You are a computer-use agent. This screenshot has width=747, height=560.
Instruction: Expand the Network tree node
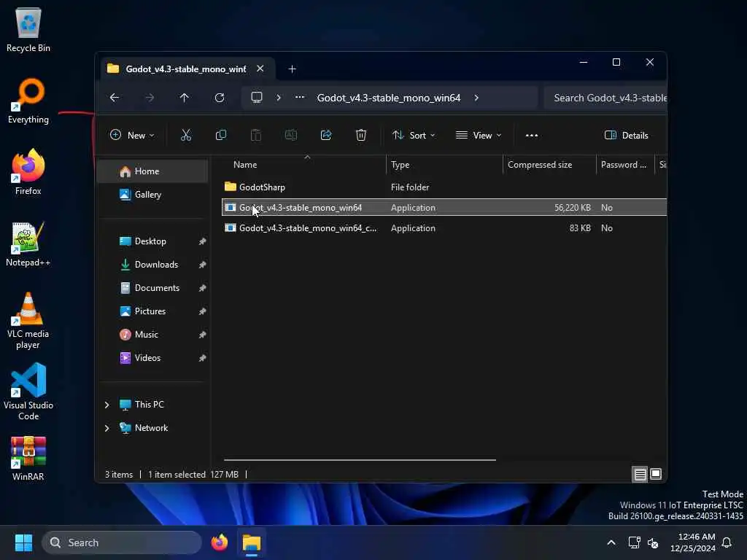tap(107, 428)
